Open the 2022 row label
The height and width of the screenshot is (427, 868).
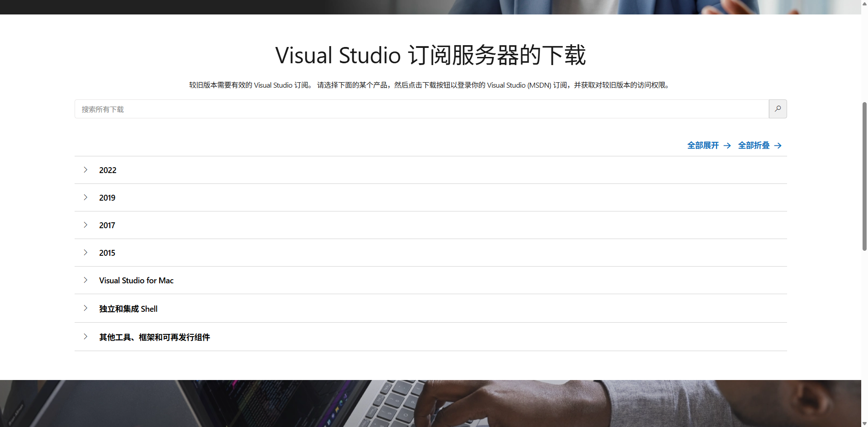point(108,170)
